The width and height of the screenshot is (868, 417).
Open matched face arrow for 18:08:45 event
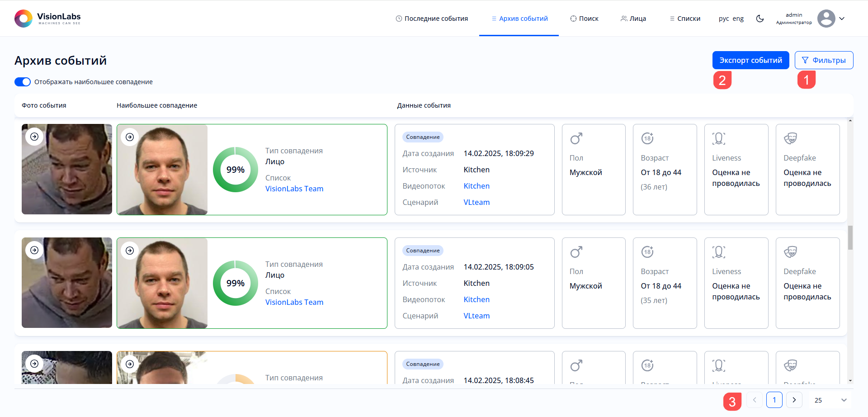(x=130, y=364)
